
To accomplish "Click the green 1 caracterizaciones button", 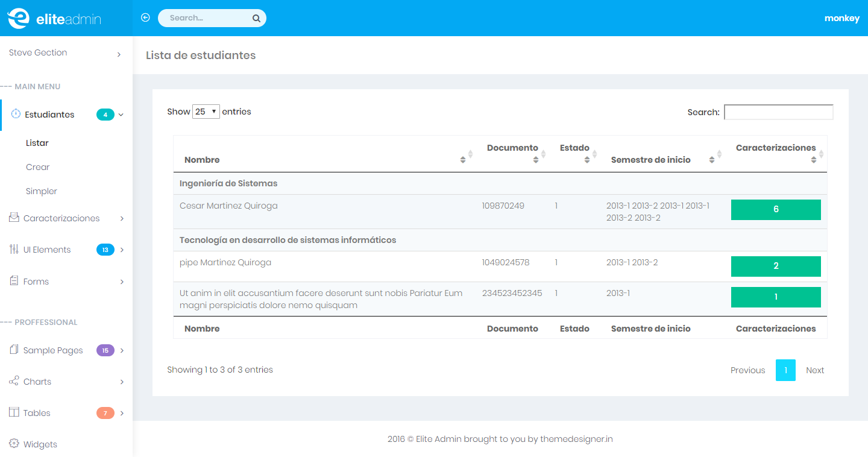I will (x=776, y=297).
